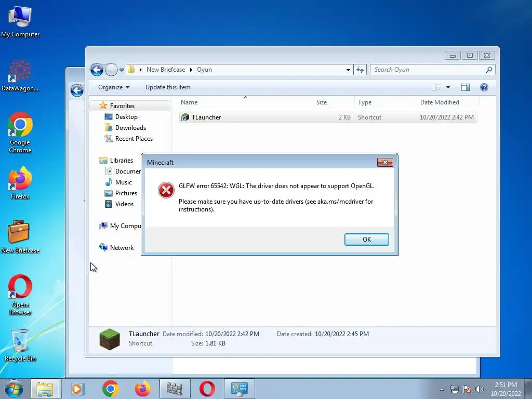Minimize the Oyun explorer window
The image size is (532, 399).
pyautogui.click(x=453, y=55)
